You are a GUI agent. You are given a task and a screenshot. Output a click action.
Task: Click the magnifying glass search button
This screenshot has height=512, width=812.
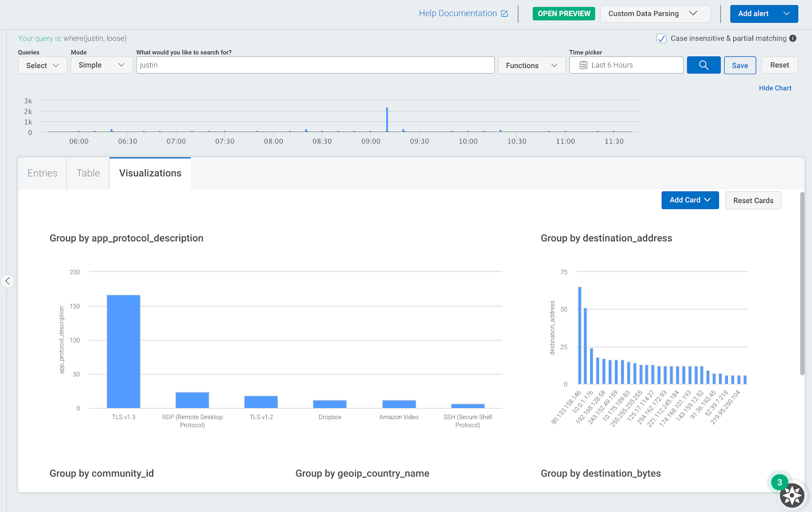(703, 65)
